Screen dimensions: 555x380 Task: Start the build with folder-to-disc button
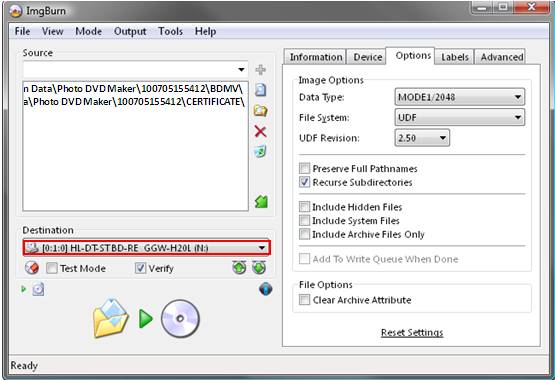click(x=146, y=318)
